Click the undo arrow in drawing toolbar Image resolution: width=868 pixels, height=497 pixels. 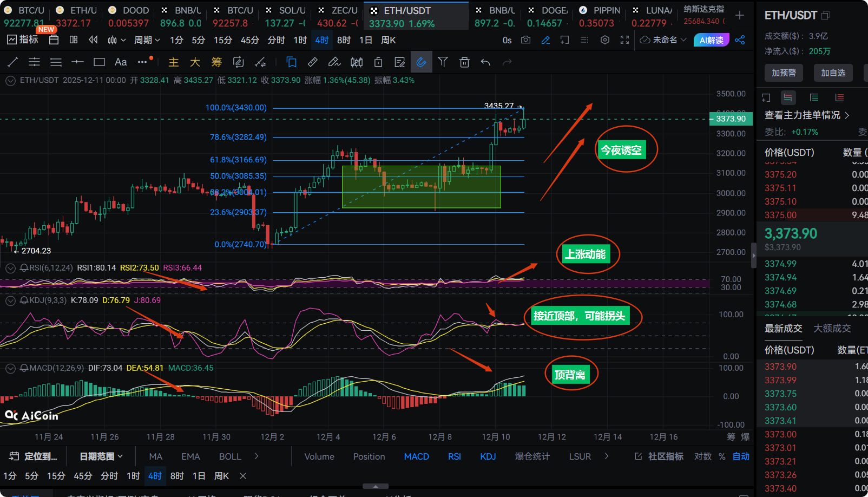click(x=485, y=62)
